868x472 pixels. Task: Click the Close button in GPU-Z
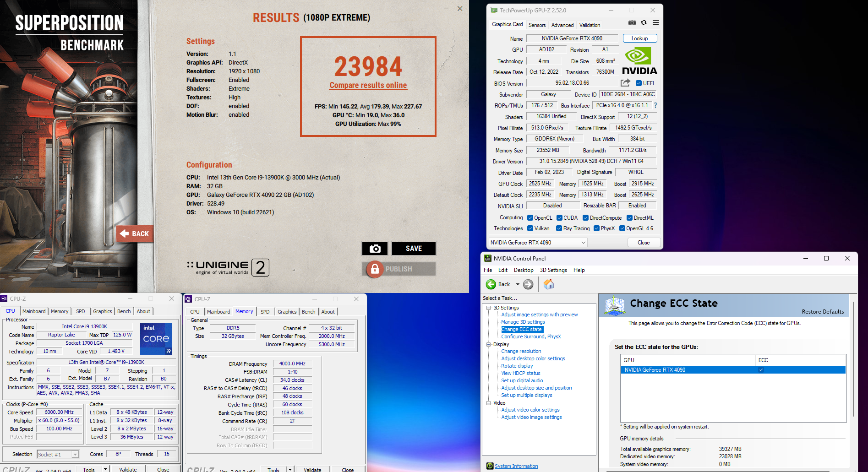point(644,243)
